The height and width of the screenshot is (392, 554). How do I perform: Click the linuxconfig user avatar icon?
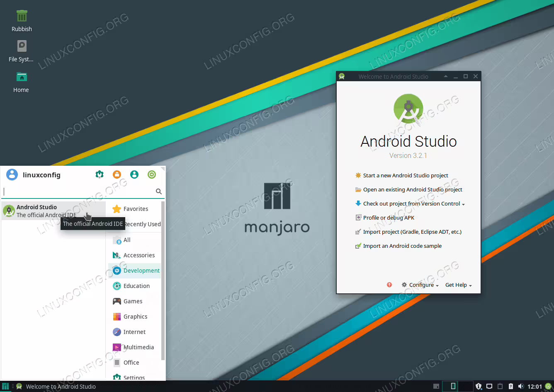click(12, 174)
